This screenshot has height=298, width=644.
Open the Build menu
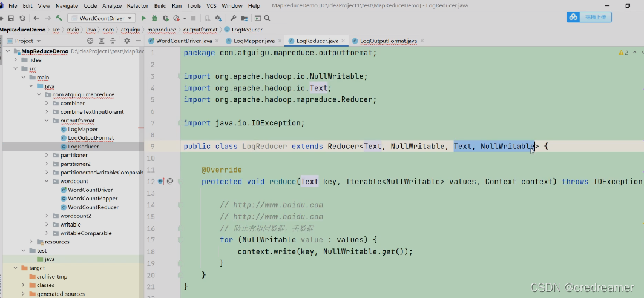[160, 6]
